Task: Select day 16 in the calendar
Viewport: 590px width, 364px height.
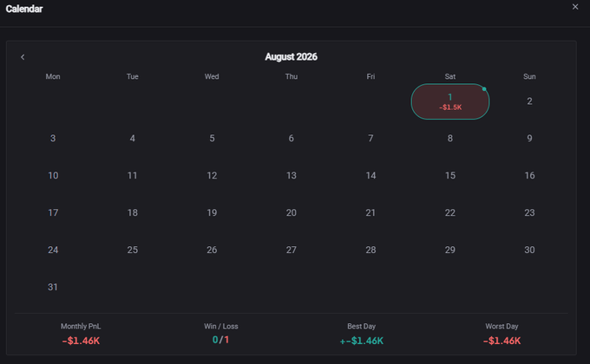Action: (529, 176)
